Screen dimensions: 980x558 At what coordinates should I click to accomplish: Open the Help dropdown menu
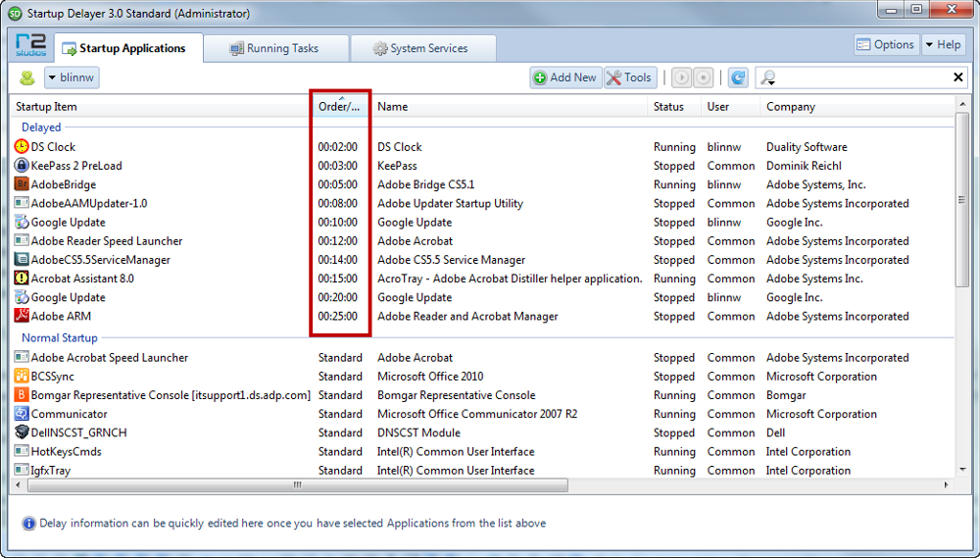(943, 44)
